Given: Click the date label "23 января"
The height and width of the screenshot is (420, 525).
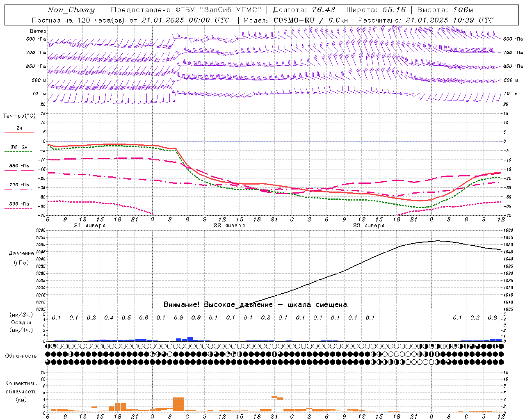Looking at the screenshot, I should click(x=369, y=226).
